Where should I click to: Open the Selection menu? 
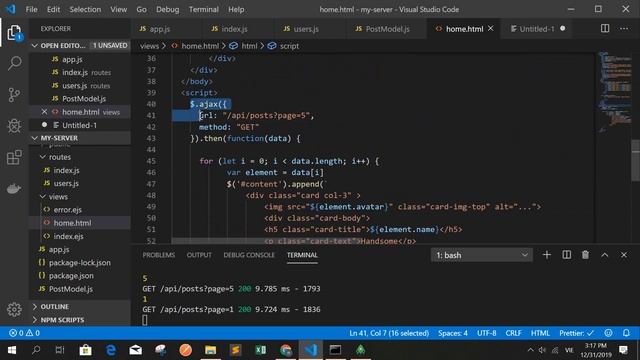coord(85,9)
